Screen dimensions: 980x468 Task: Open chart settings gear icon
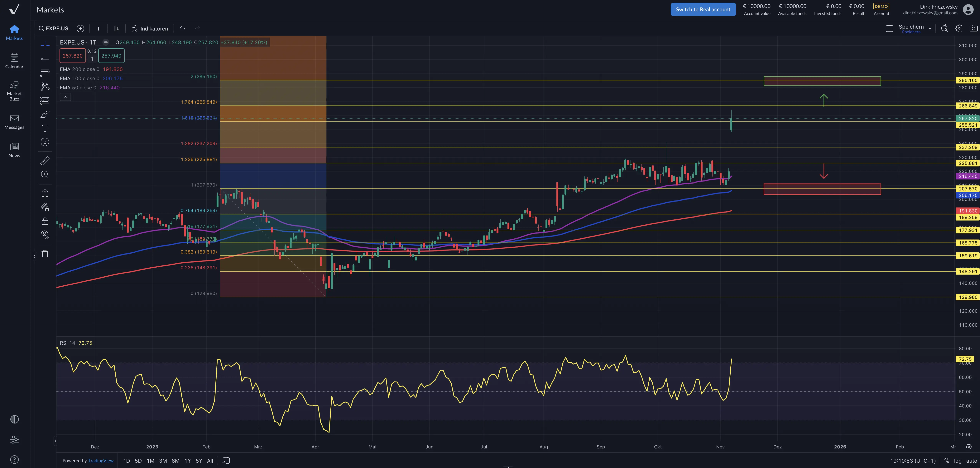pos(959,29)
